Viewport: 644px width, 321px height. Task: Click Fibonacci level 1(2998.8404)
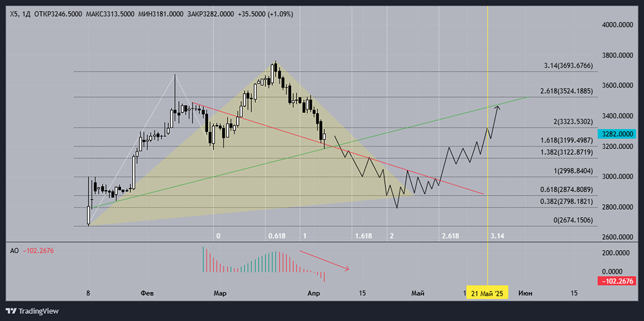(573, 171)
